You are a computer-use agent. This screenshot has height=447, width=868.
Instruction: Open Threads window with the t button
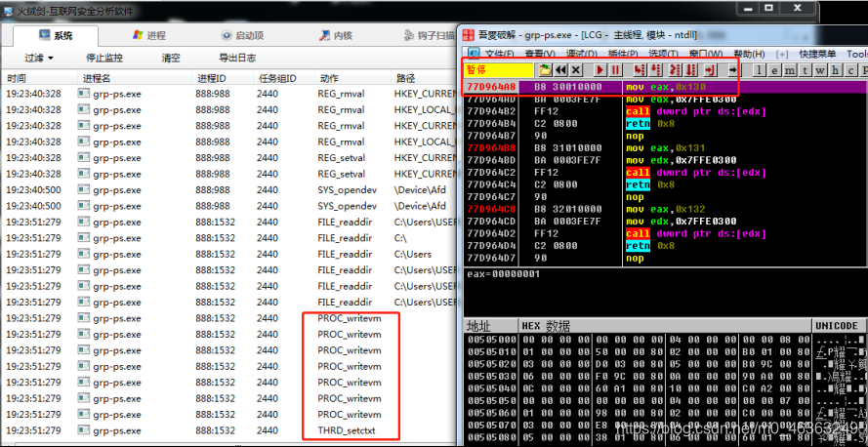805,70
